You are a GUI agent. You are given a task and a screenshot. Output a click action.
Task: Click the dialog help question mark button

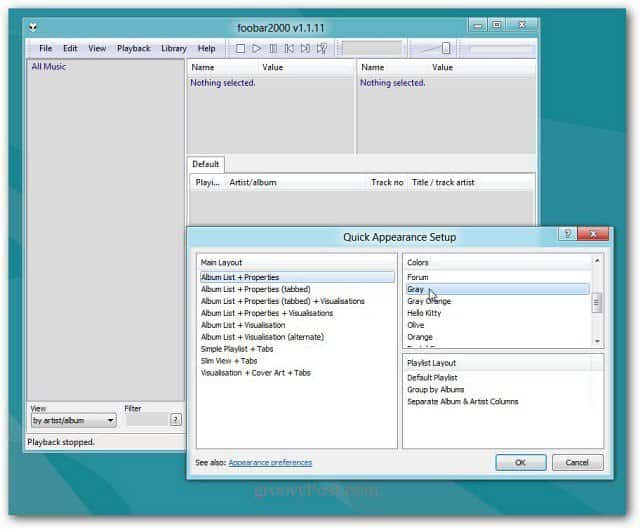coord(567,234)
